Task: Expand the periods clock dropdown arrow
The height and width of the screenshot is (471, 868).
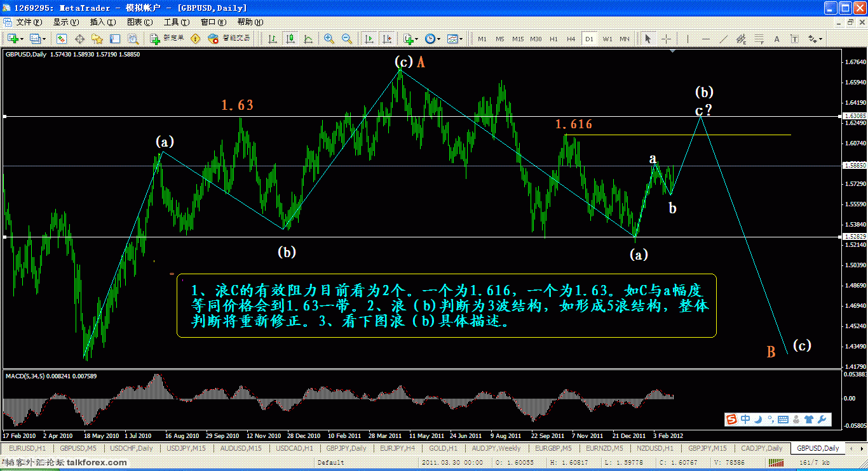Action: [439, 39]
